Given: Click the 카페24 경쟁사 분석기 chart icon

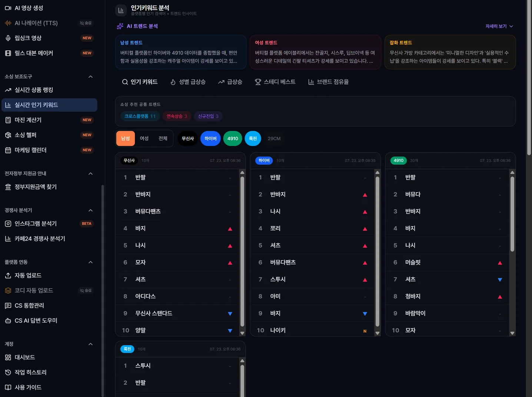Looking at the screenshot, I should pos(8,239).
